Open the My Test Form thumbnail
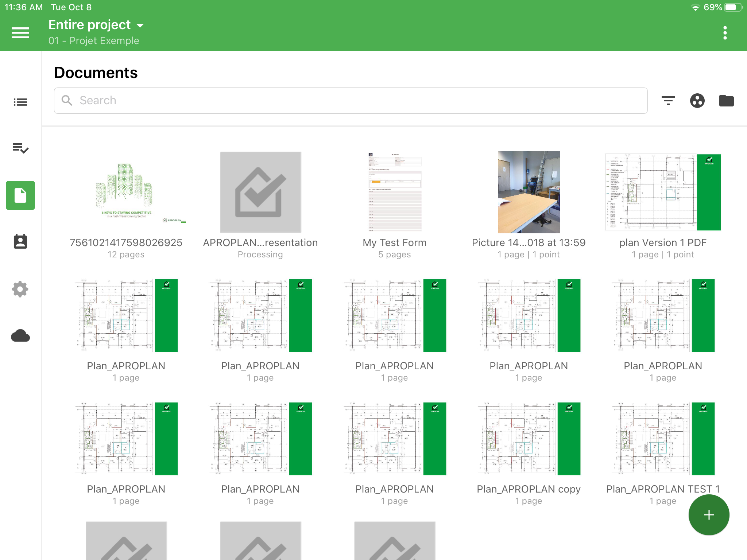Screen dimensions: 747x560 (395, 192)
